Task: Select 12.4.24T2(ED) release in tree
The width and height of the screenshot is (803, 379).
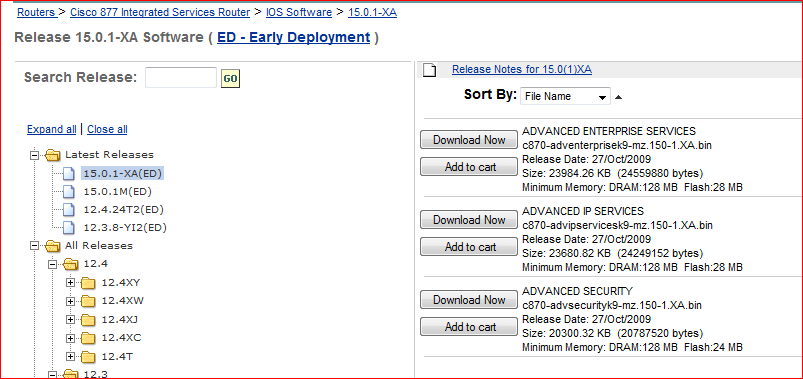Action: 123,209
